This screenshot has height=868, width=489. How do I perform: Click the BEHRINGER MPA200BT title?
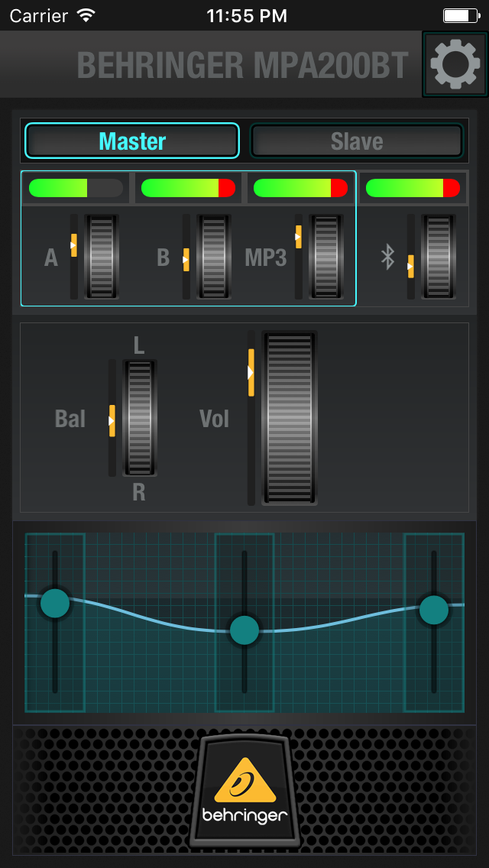coord(243,65)
